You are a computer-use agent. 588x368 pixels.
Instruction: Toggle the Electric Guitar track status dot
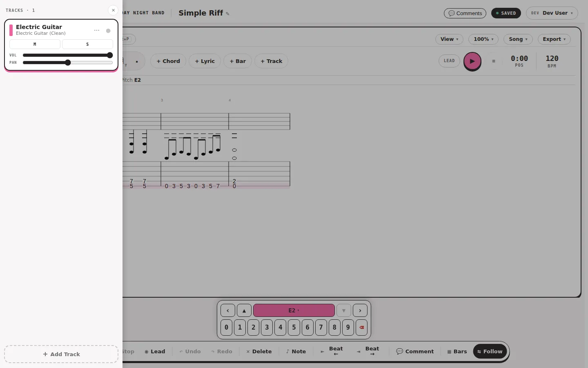108,31
